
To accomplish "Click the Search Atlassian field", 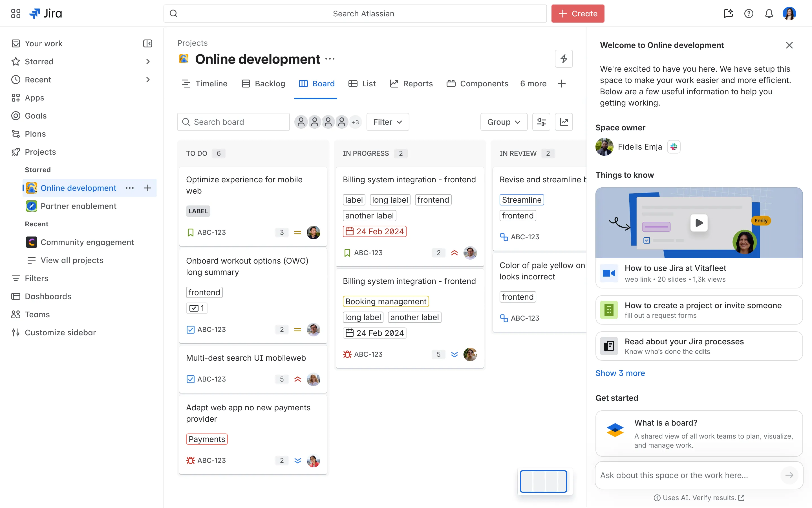I will coord(355,14).
